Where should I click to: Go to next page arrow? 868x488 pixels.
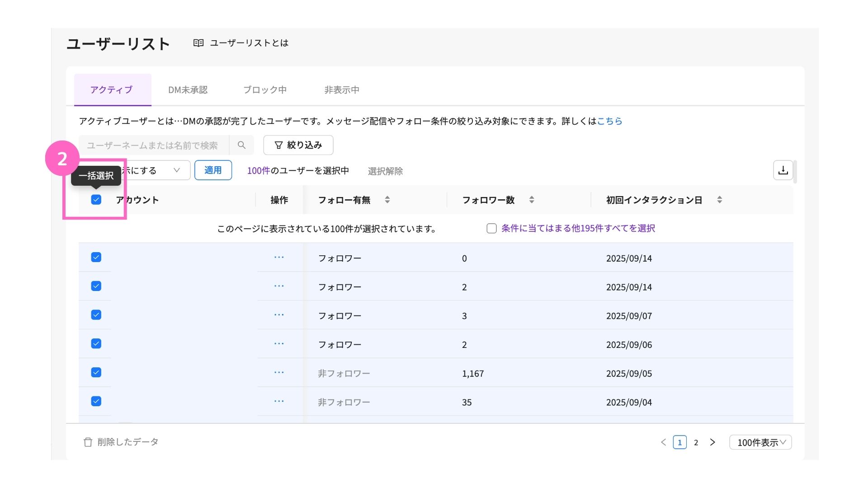(x=712, y=442)
